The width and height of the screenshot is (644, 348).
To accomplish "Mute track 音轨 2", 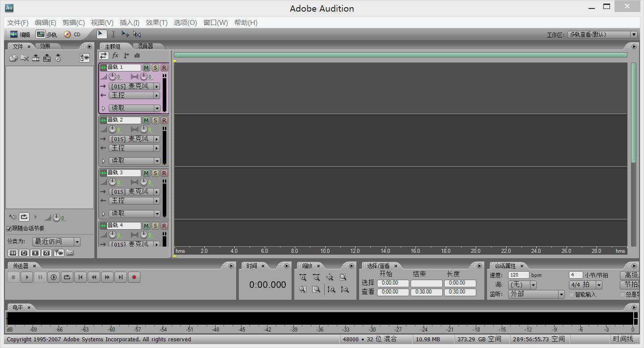I will tap(146, 120).
